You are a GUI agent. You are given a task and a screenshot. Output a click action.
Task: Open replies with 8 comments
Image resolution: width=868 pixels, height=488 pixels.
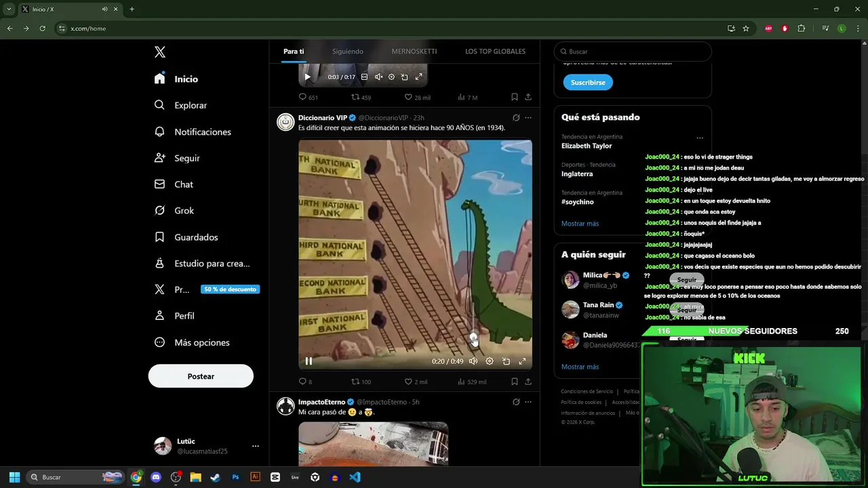click(x=306, y=382)
